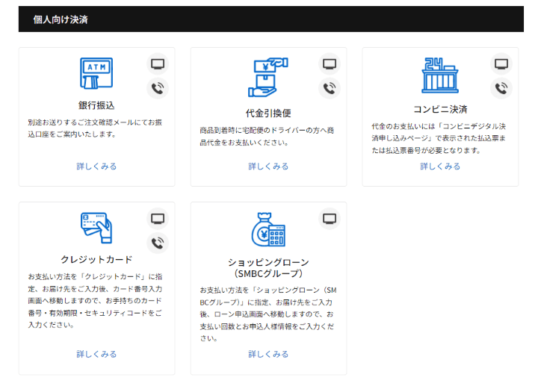Click the monitor icon in コンビニ決済 card
Image resolution: width=538 pixels, height=392 pixels.
pos(501,63)
